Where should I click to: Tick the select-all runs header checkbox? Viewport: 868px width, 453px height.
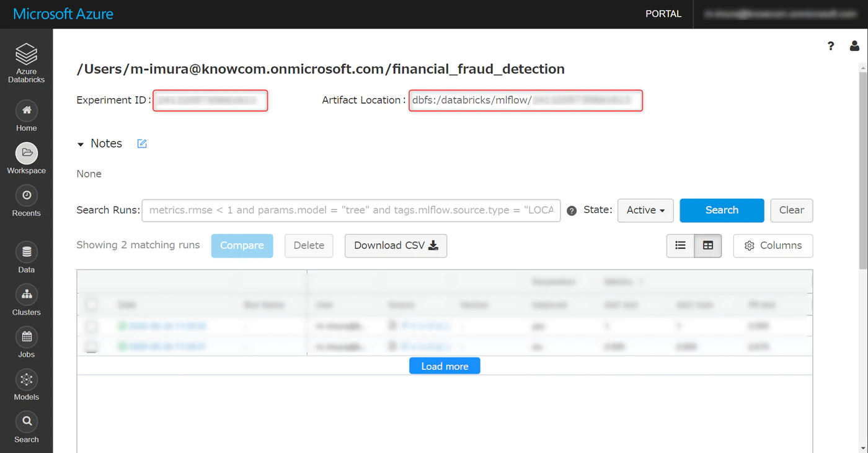(x=91, y=305)
